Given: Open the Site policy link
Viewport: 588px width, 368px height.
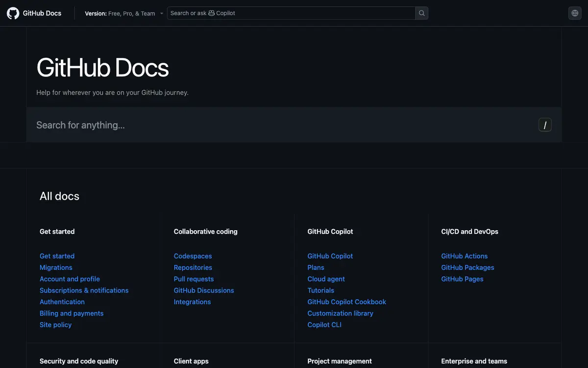Looking at the screenshot, I should [x=55, y=325].
